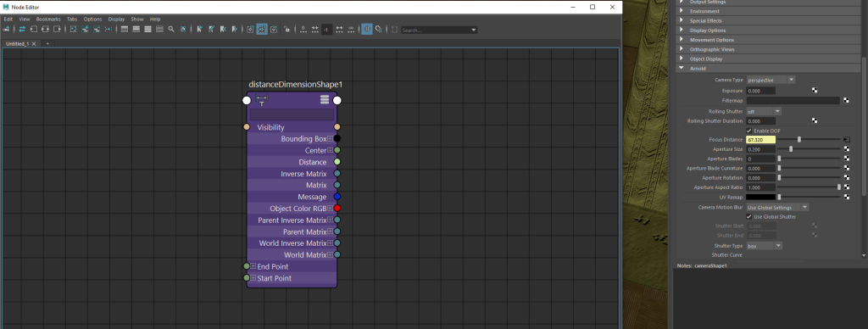Switch node view to simple mode icon

124,30
